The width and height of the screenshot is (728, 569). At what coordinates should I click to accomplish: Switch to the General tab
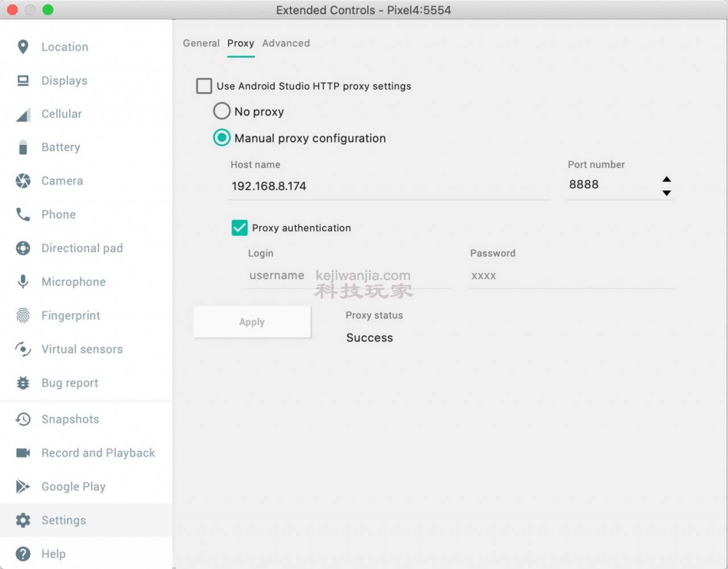tap(201, 43)
